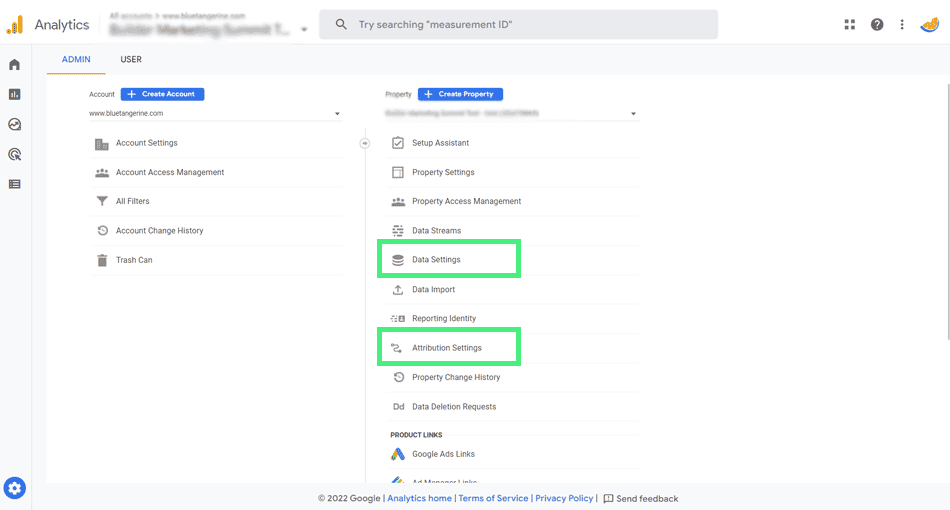Viewport: 950px width, 510px height.
Task: Click the Admin gear icon
Action: tap(15, 488)
